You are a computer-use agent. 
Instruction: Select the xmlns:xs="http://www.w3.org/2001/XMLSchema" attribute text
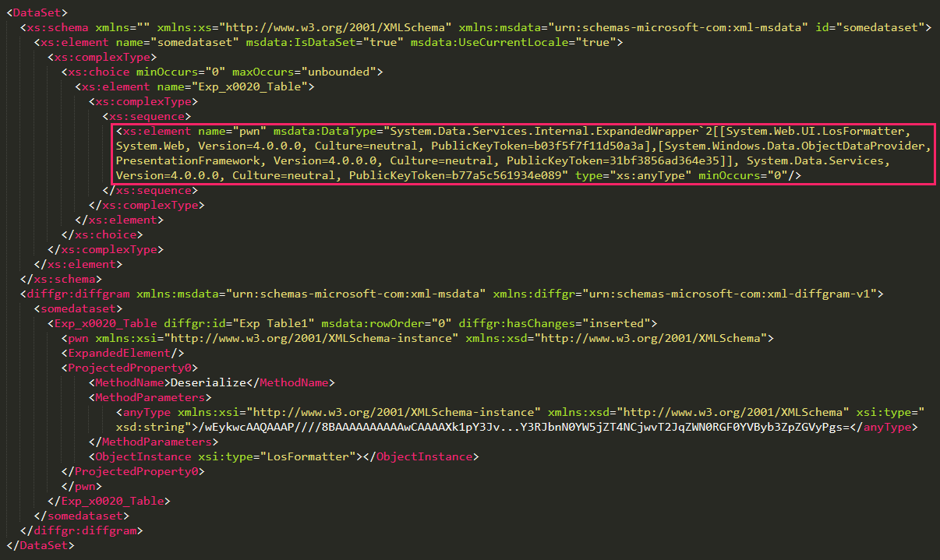tap(305, 27)
